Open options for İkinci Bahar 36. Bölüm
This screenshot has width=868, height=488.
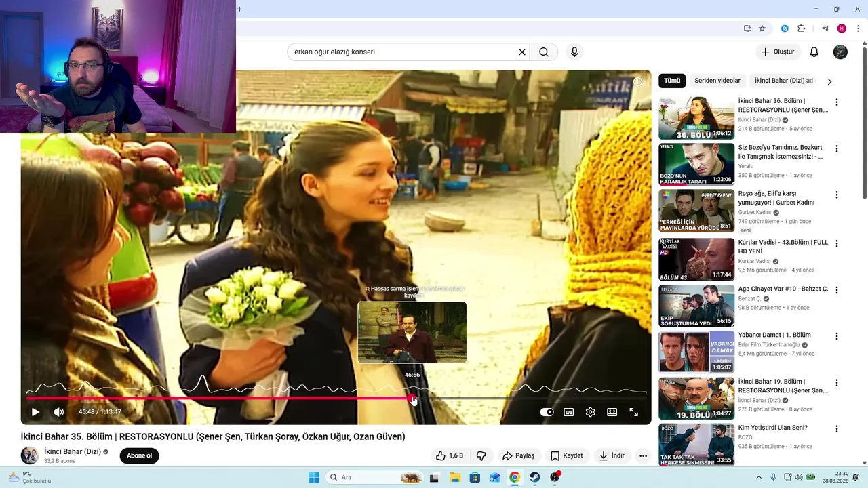coord(837,102)
